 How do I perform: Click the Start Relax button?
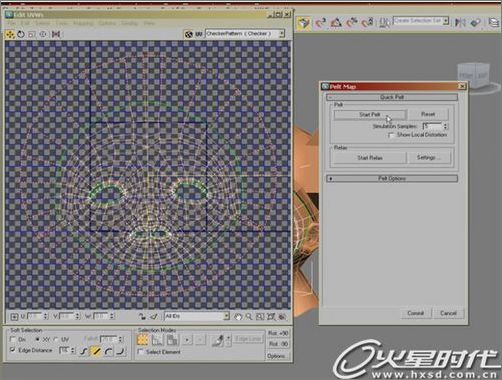click(x=370, y=158)
